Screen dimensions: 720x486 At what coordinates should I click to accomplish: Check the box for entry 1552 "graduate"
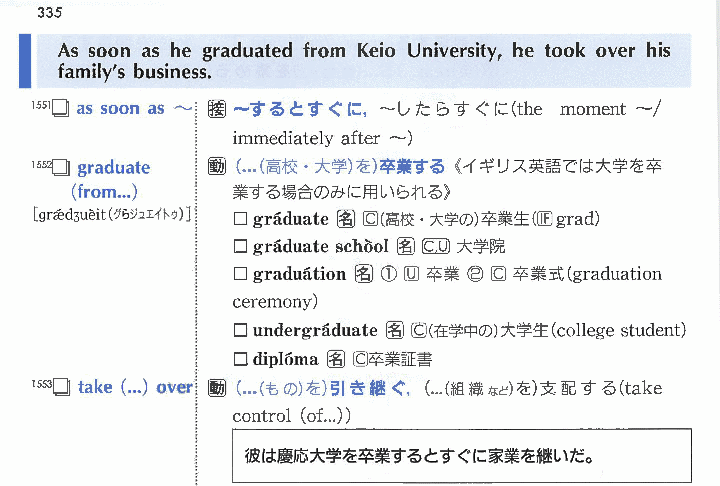62,169
